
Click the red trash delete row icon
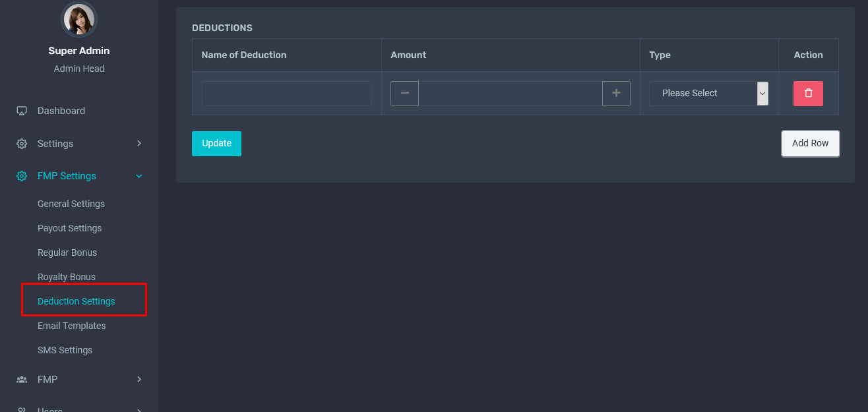pos(808,94)
